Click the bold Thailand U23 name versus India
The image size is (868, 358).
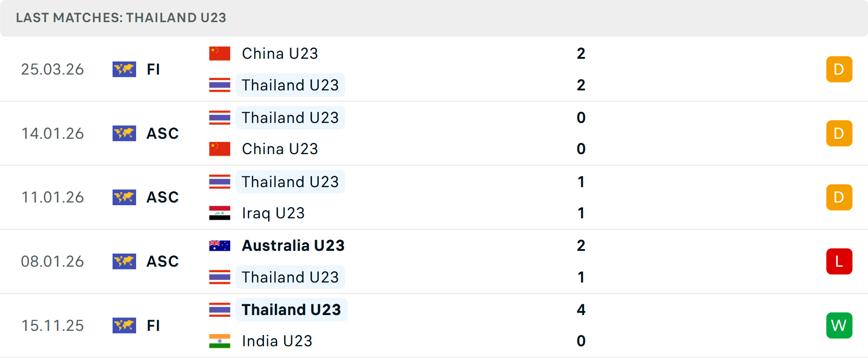point(291,310)
